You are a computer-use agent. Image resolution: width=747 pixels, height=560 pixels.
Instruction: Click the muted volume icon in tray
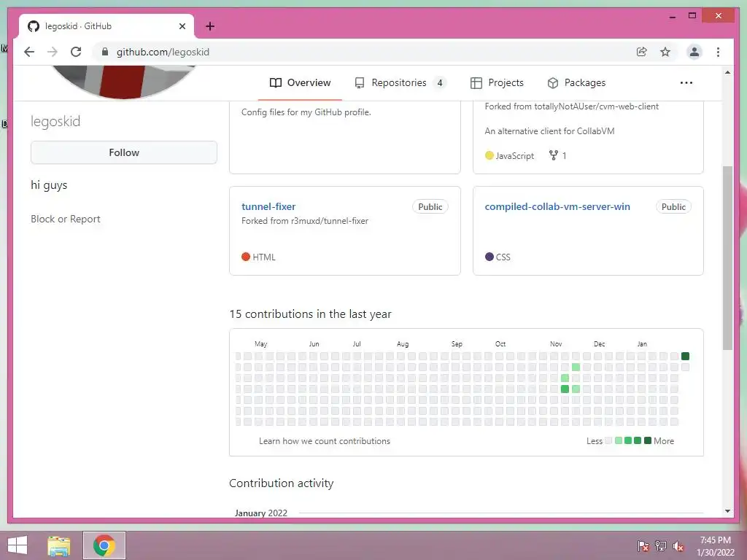(678, 546)
